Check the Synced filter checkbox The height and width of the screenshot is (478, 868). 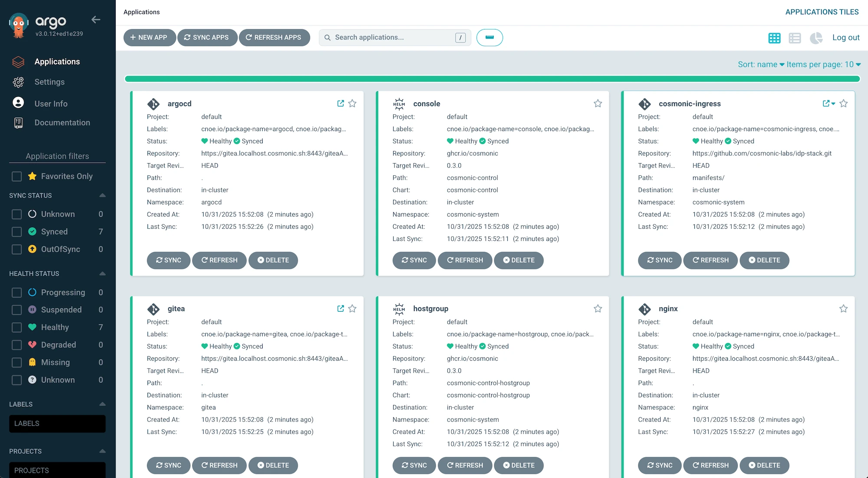coord(16,232)
